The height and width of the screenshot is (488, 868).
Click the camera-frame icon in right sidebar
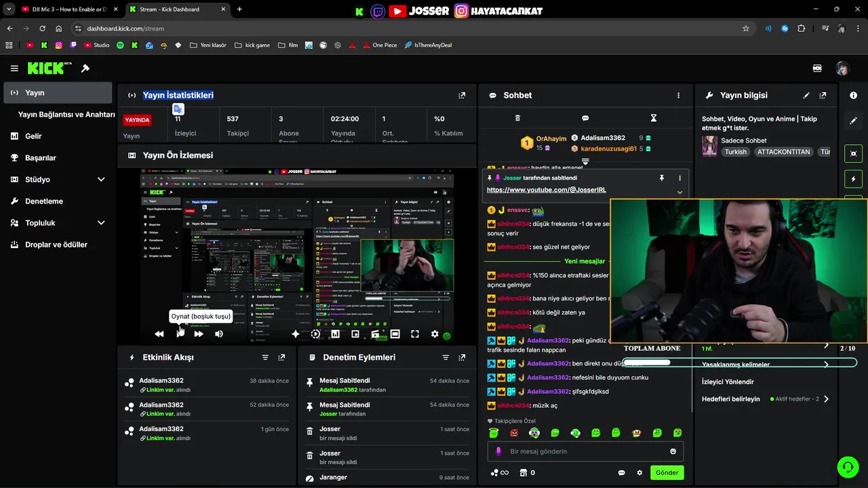click(x=853, y=153)
